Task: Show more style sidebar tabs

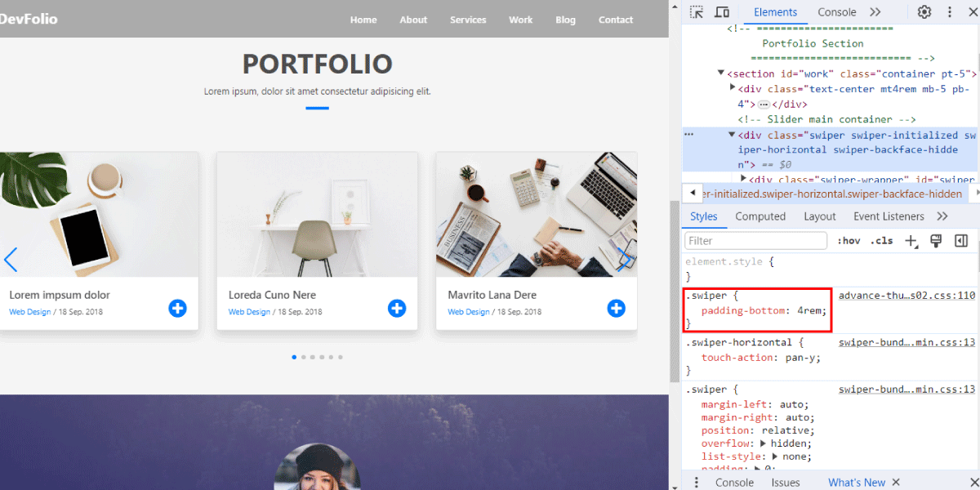Action: [x=942, y=216]
